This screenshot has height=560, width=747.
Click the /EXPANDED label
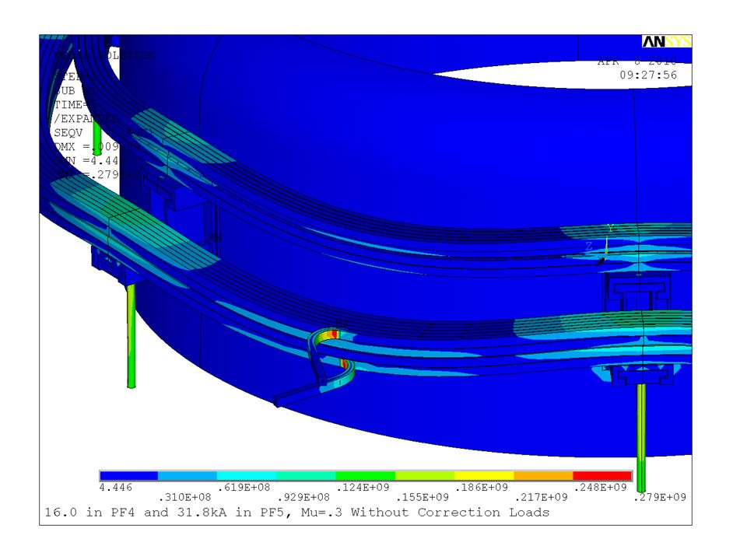click(x=86, y=118)
